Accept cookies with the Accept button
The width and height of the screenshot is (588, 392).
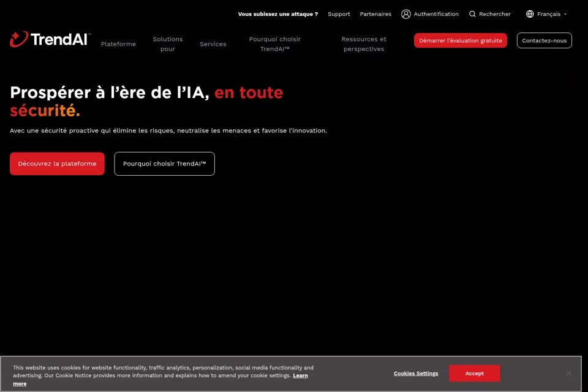[474, 373]
